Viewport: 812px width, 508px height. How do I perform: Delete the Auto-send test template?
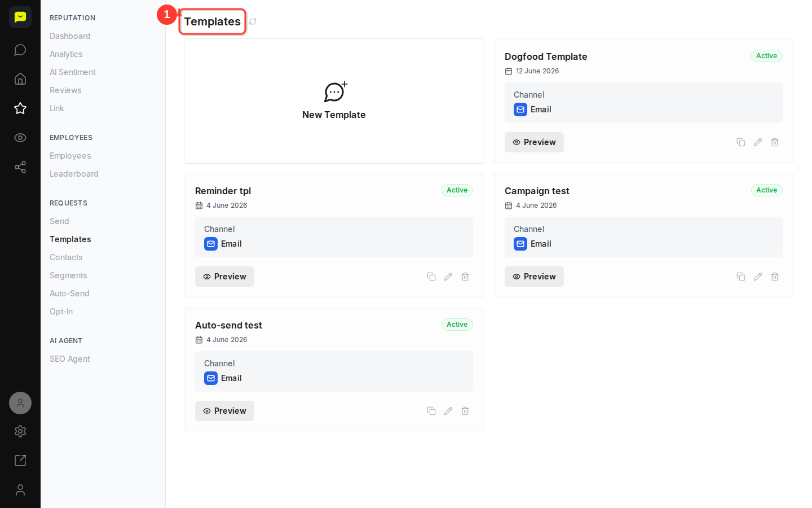click(x=465, y=411)
